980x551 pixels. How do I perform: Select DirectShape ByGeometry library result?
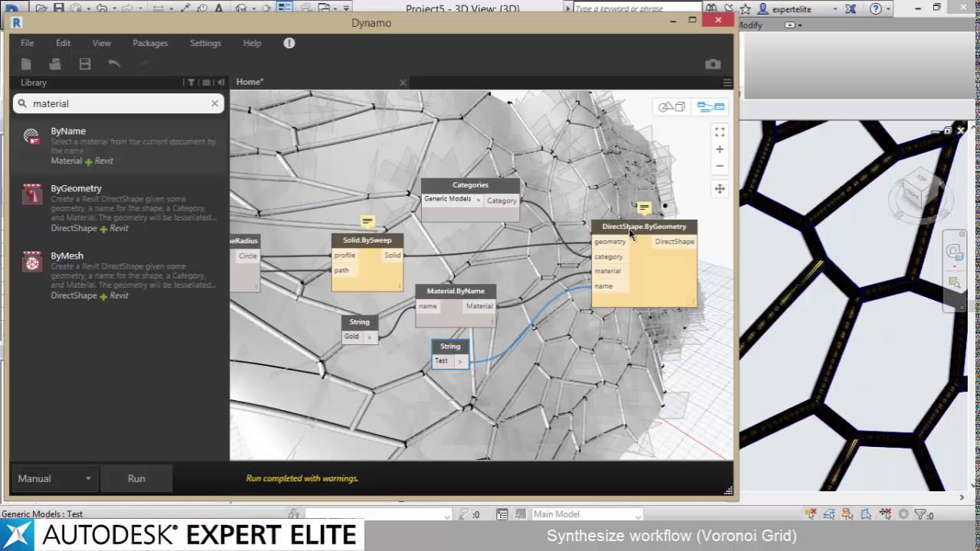tap(119, 207)
